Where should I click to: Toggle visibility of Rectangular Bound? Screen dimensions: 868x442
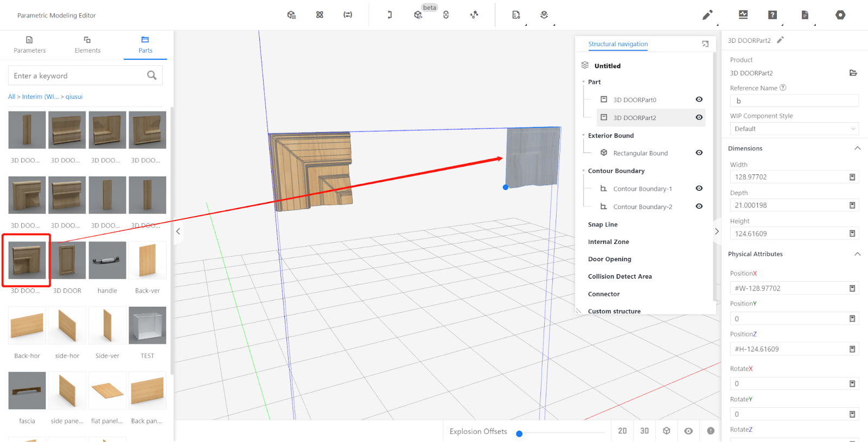pyautogui.click(x=699, y=153)
